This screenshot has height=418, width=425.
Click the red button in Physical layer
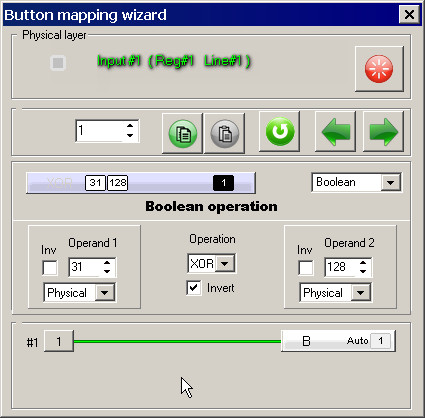379,69
